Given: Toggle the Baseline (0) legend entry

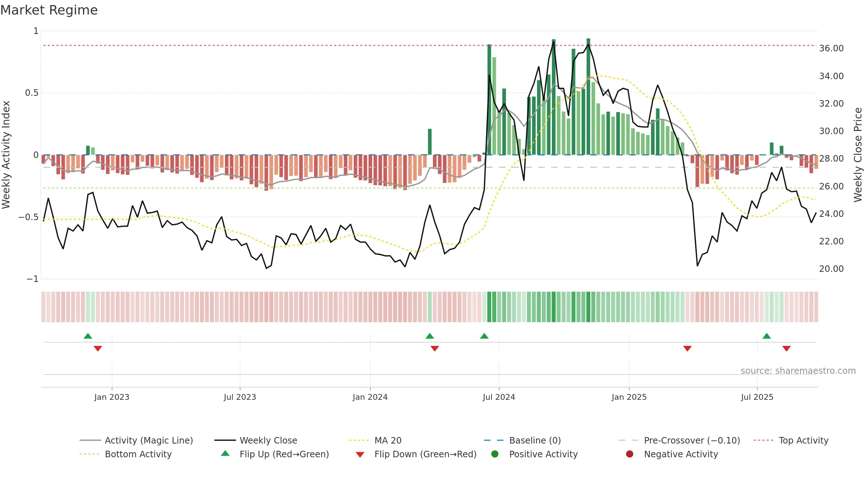Looking at the screenshot, I should 522,440.
